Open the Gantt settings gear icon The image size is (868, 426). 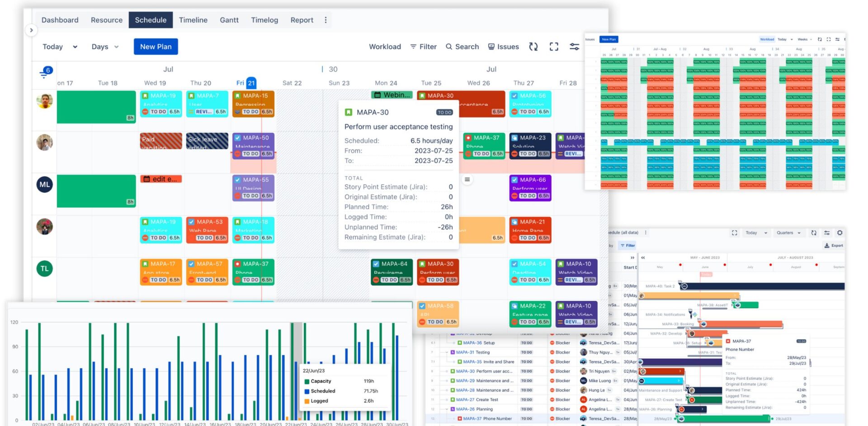(x=840, y=233)
